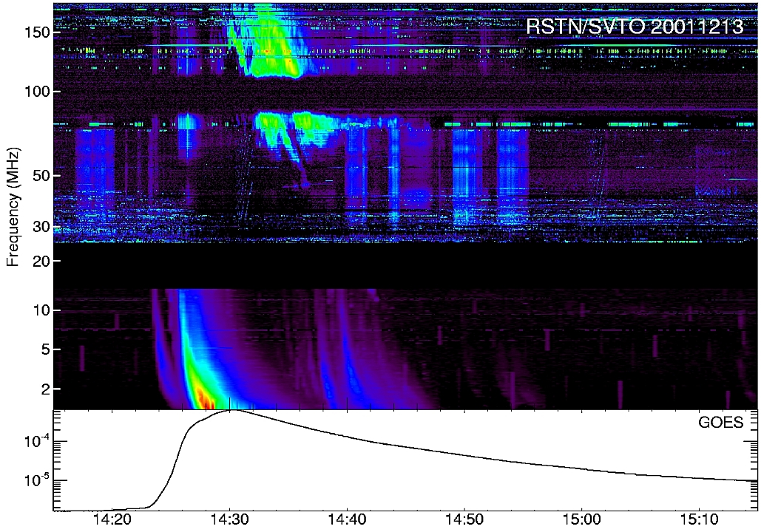Image resolution: width=761 pixels, height=532 pixels.
Task: Click the 10 frequency tick label
Action: (42, 310)
